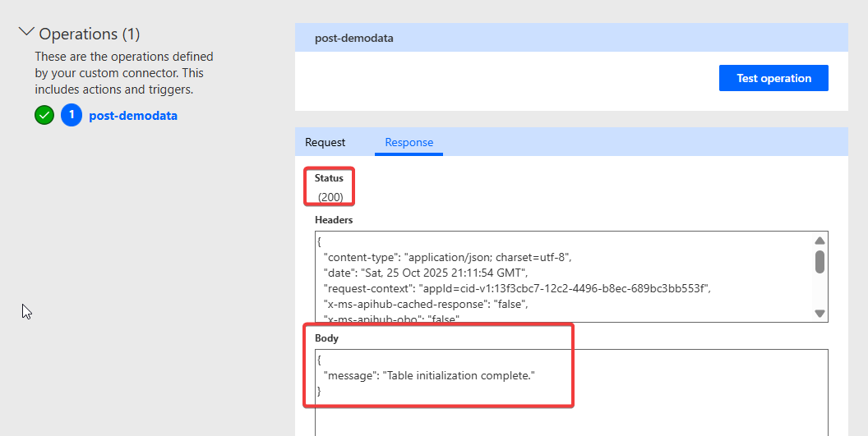Viewport: 868px width, 436px height.
Task: Click the Headers scroll up arrow
Action: tap(819, 241)
